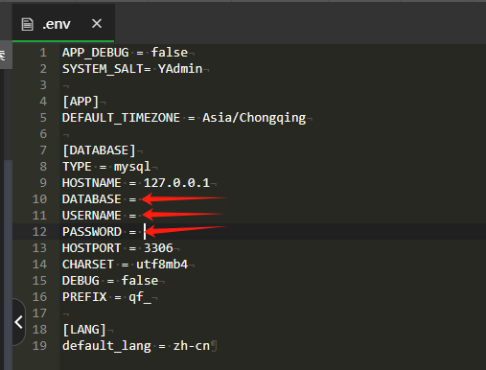Click line number 19 in the gutter

tap(39, 346)
